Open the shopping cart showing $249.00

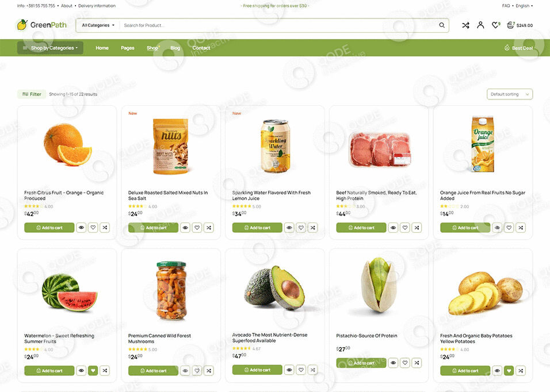click(x=520, y=25)
